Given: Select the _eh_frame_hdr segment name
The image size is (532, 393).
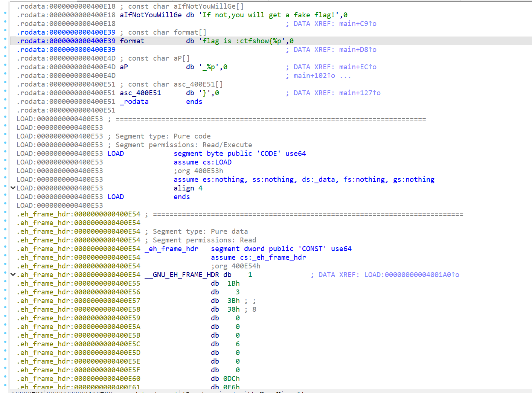Looking at the screenshot, I should [171, 249].
